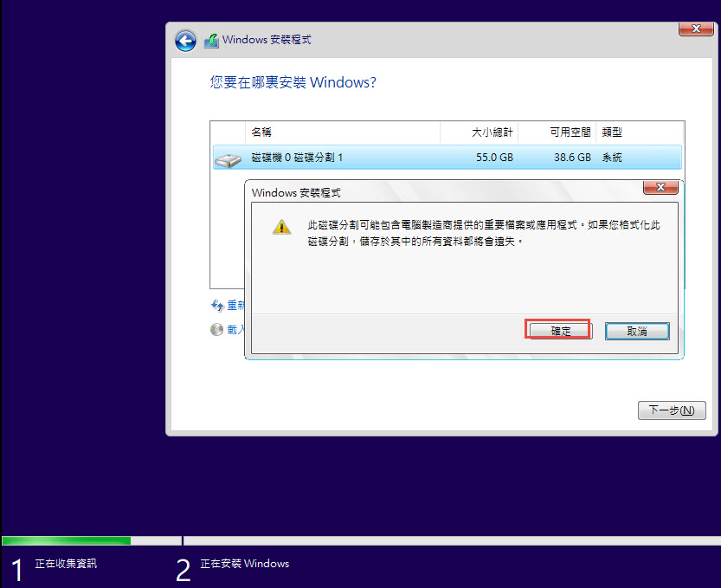
Task: Click the blue back arrow button
Action: [185, 41]
